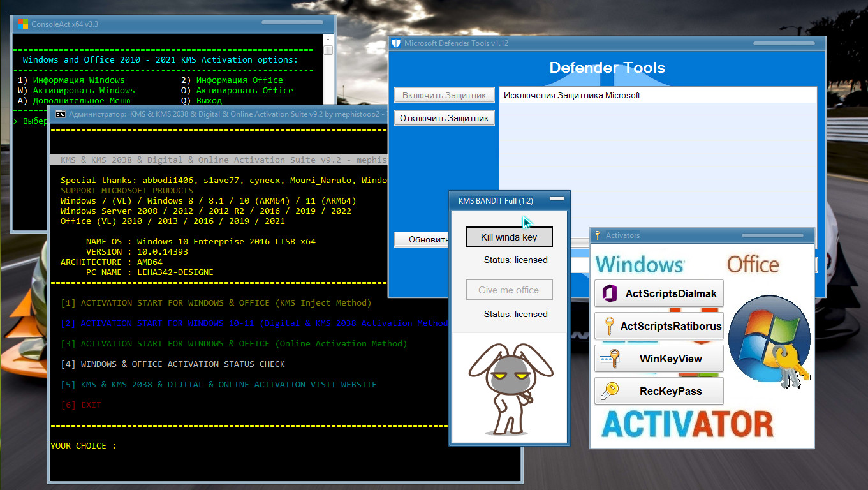Click option [1] KMS Inject Method line
The width and height of the screenshot is (868, 490).
click(216, 302)
